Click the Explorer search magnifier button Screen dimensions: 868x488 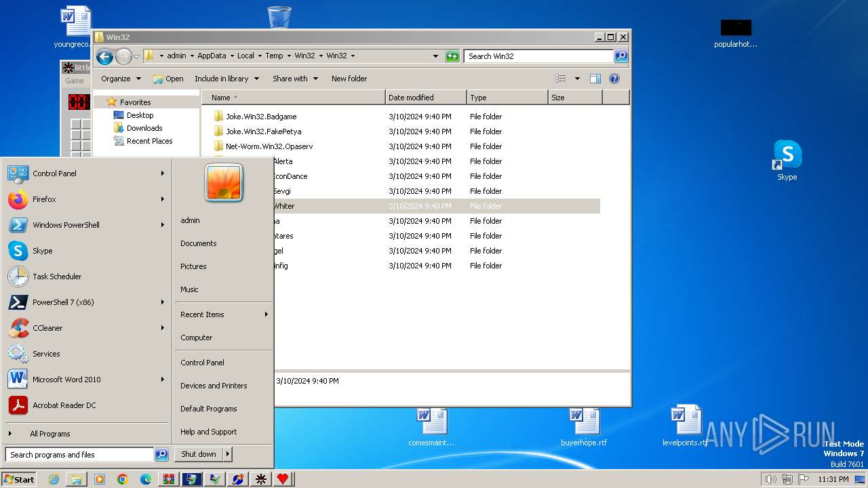point(620,56)
